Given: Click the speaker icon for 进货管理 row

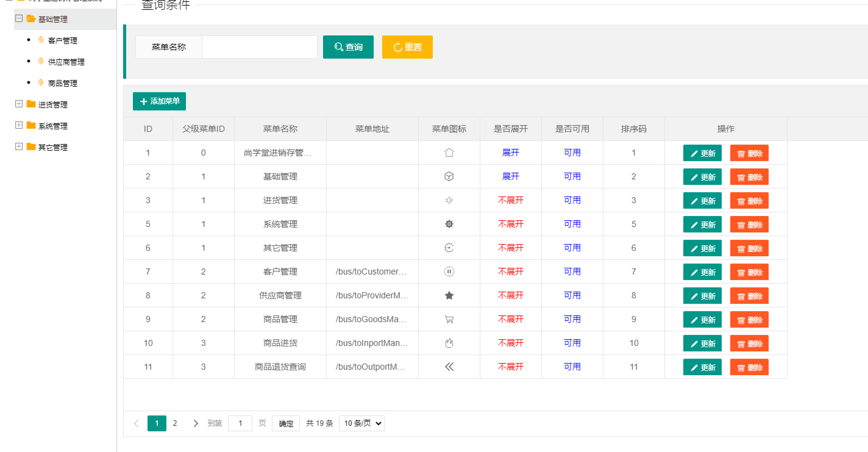Looking at the screenshot, I should 449,200.
